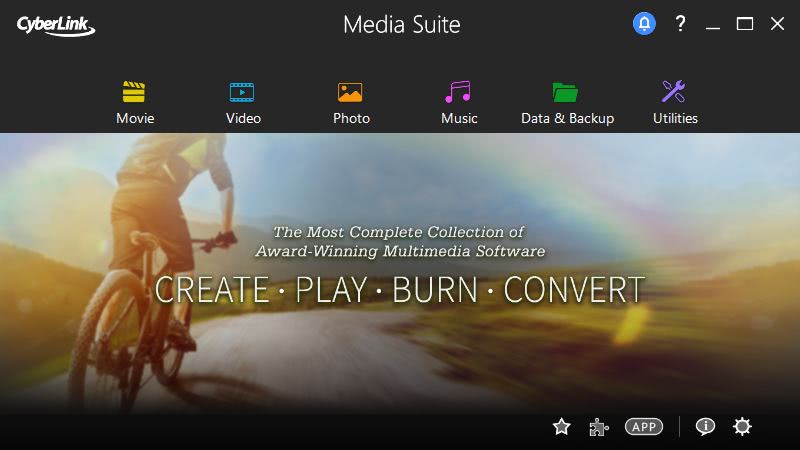This screenshot has width=800, height=450.
Task: Open favorites with the star icon
Action: pos(562,427)
